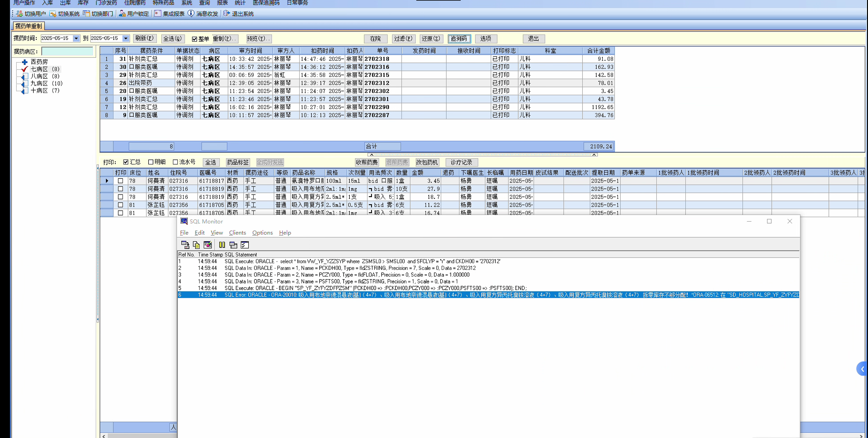
Task: Click the clear log eraser icon
Action: (208, 245)
